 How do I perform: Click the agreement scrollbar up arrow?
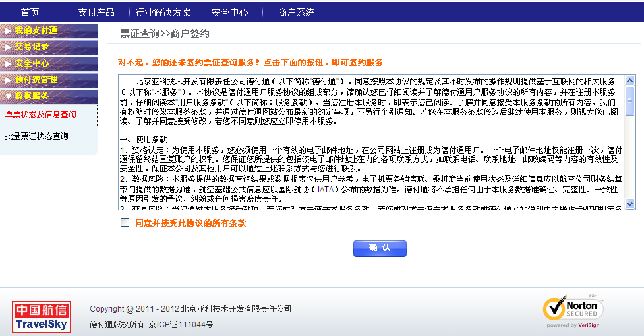[x=630, y=80]
